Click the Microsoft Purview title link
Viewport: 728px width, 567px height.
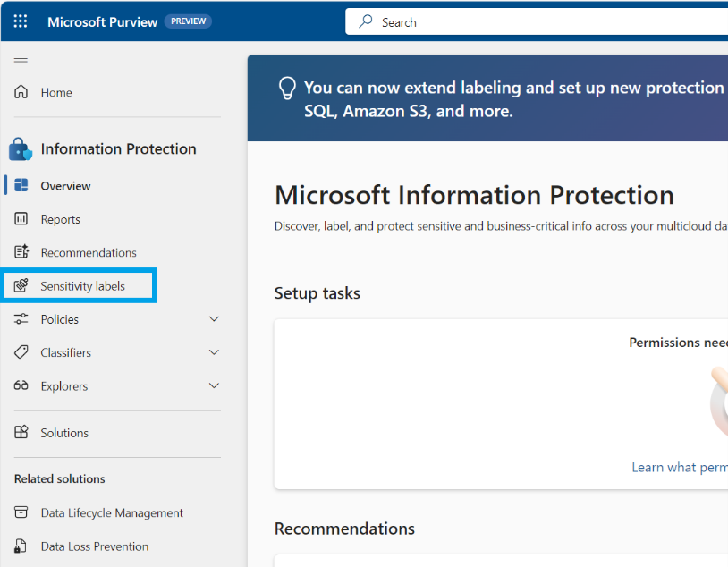(x=102, y=21)
